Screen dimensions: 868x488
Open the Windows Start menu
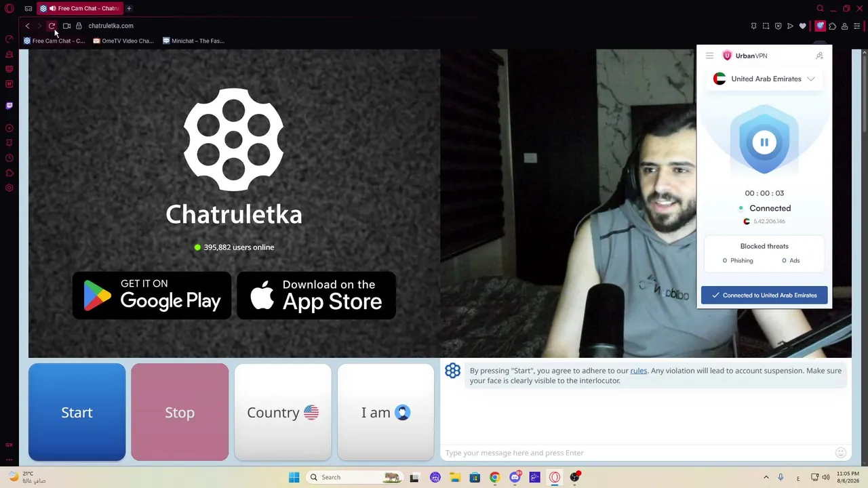click(x=294, y=477)
